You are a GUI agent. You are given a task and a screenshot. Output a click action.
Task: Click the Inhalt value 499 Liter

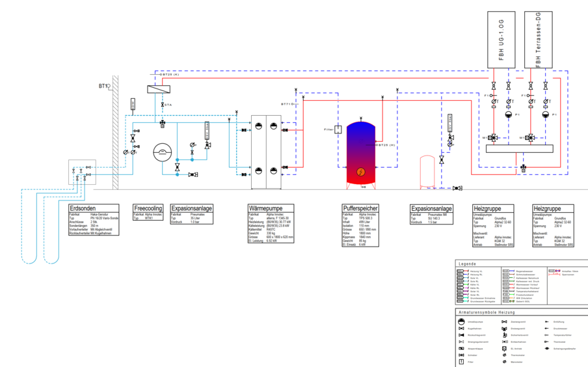(x=365, y=222)
